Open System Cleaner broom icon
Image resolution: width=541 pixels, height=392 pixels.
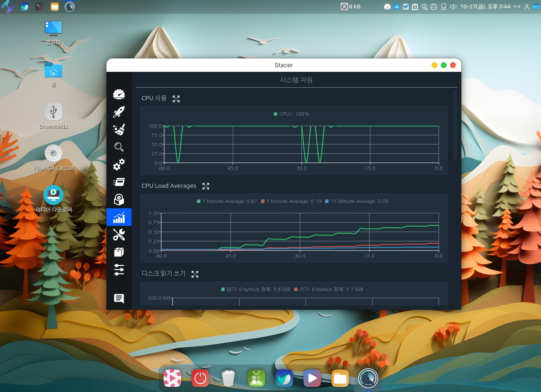(x=119, y=129)
